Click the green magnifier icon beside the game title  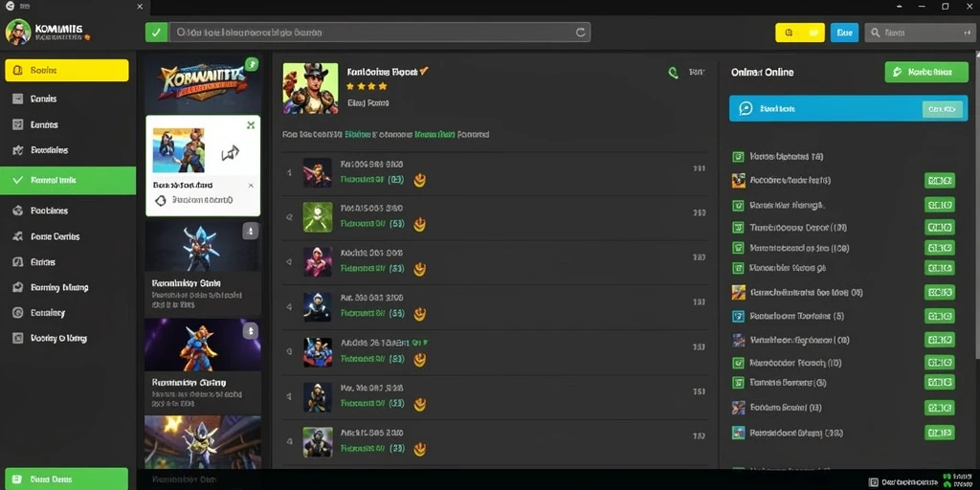[x=673, y=73]
